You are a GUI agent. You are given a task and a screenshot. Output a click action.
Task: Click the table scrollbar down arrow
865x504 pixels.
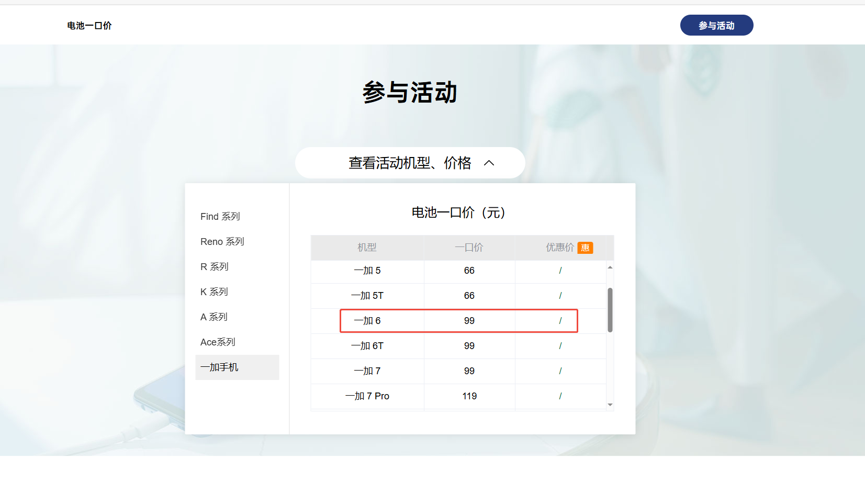coord(610,405)
